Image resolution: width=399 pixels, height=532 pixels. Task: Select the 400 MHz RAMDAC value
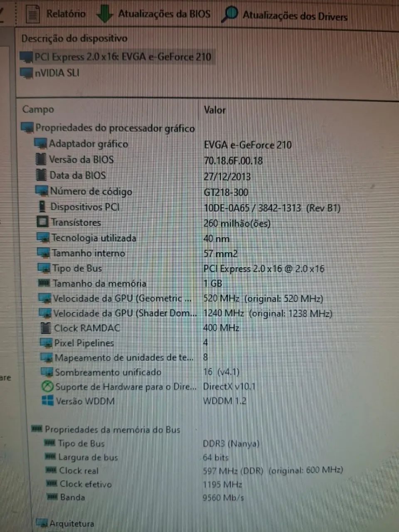tap(221, 328)
